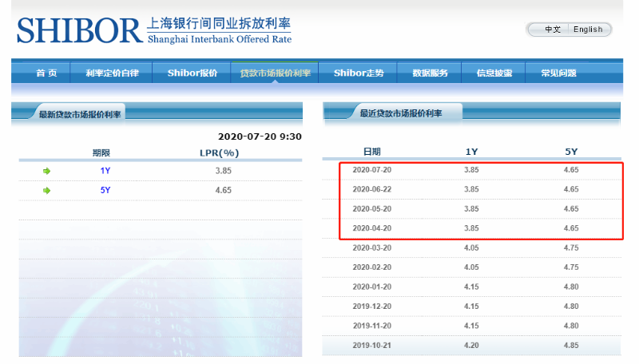Viewport: 639px width, 364px height.
Task: Open the 首页 menu item
Action: [46, 73]
